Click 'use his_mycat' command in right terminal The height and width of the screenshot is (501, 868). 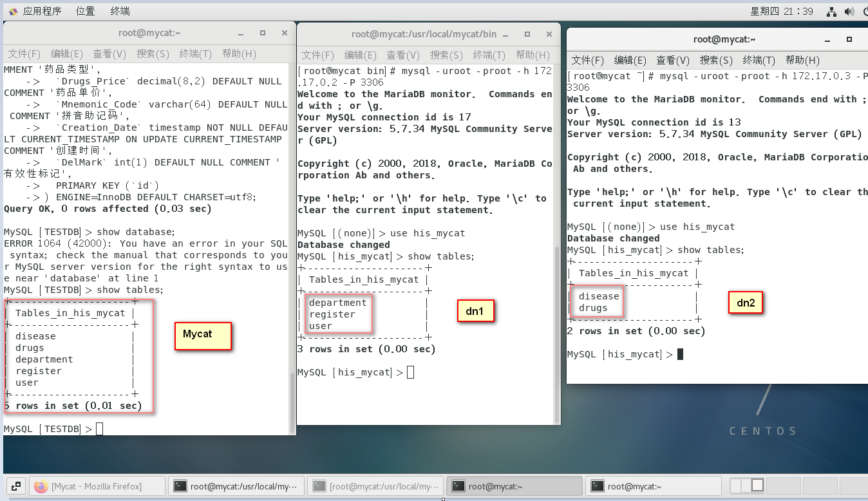pyautogui.click(x=697, y=227)
